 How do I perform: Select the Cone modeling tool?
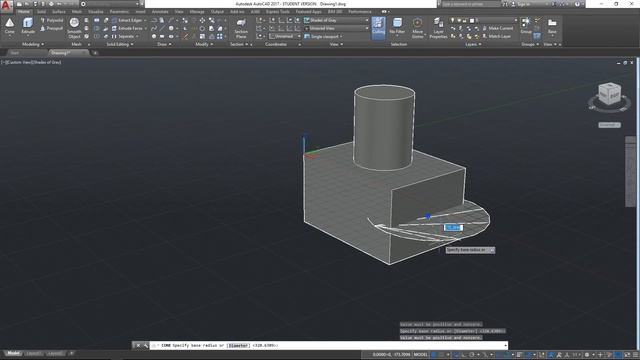tap(9, 26)
